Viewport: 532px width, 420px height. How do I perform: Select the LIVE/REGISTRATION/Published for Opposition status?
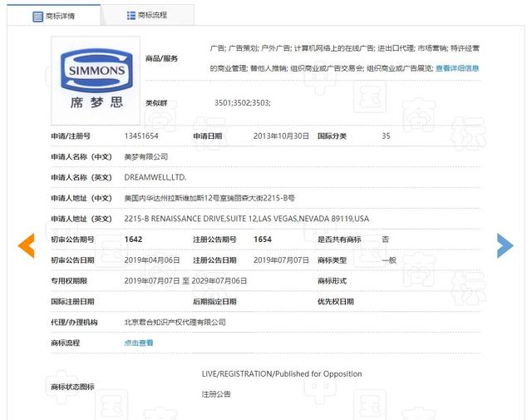click(x=282, y=373)
